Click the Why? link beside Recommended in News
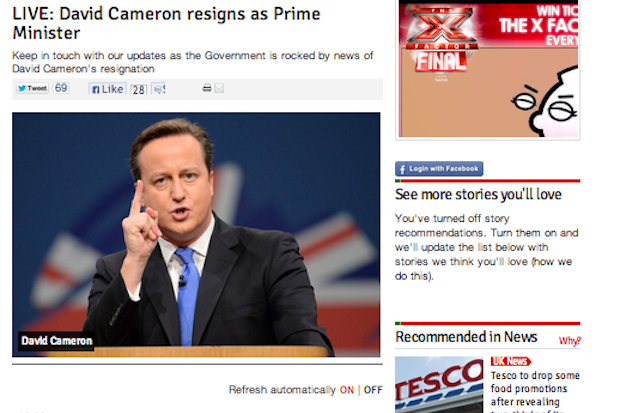Viewport: 620px width, 413px height. (569, 341)
